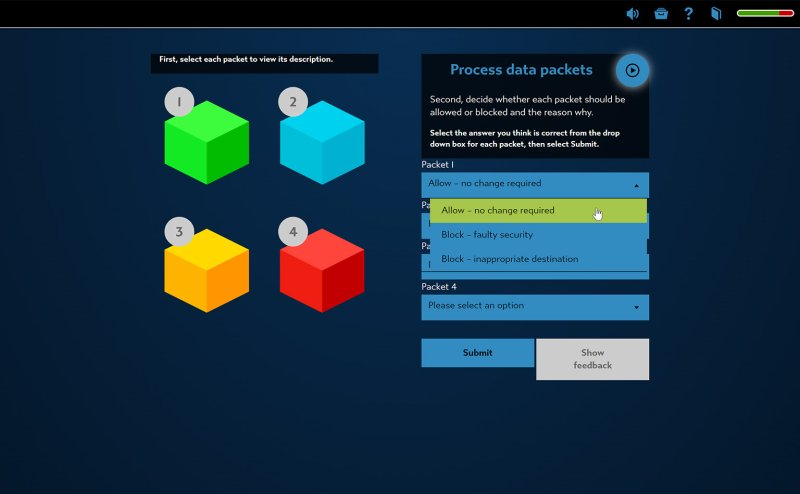Screen dimensions: 800x494
Task: Click 'Second, decide whether each packet' text
Action: [x=527, y=106]
